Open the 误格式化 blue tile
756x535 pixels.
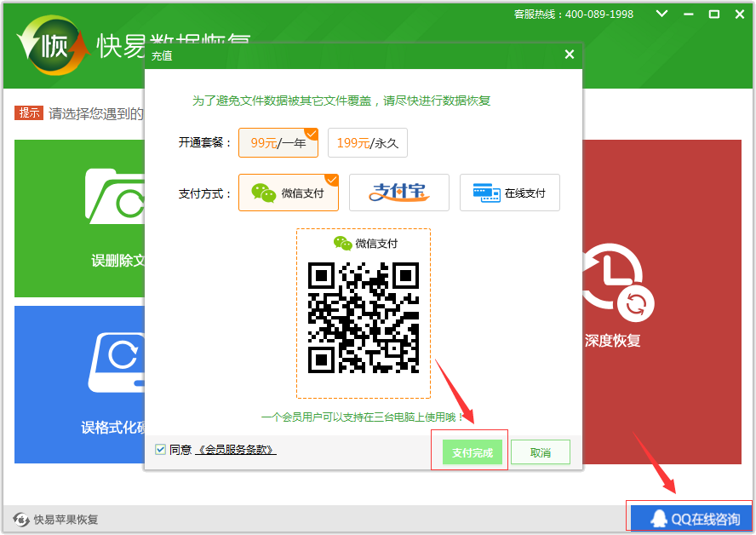[79, 384]
